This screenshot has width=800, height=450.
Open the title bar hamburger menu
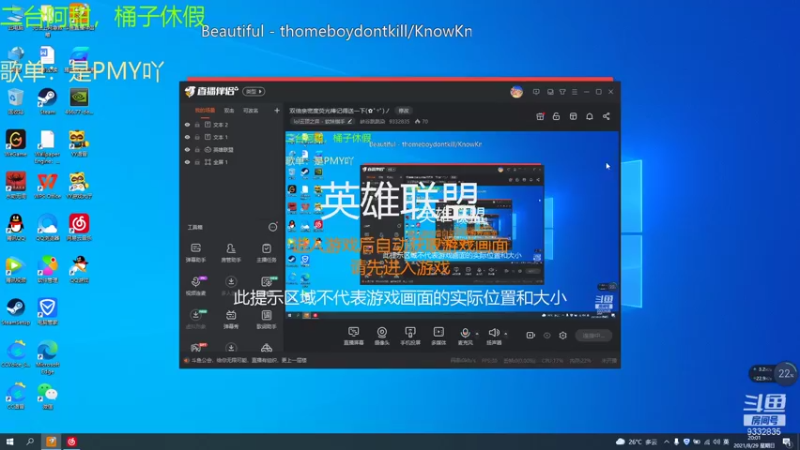574,92
